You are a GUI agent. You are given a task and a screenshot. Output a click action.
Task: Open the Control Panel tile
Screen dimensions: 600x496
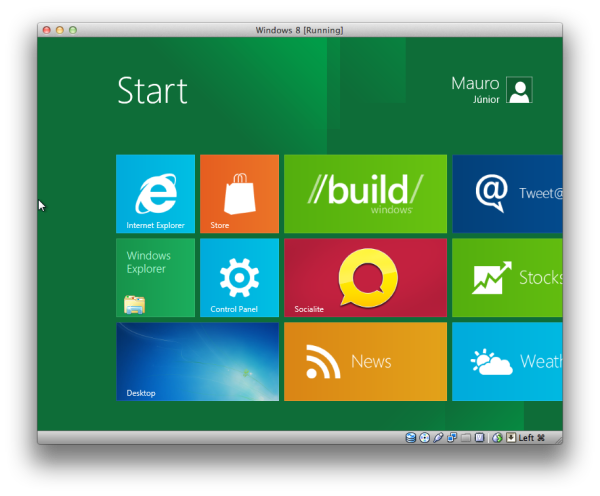pyautogui.click(x=239, y=277)
